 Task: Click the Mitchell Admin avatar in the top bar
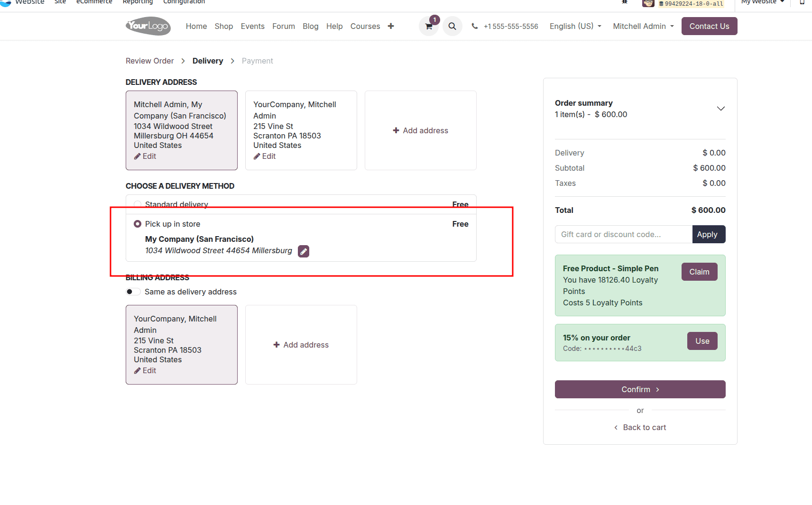pos(648,4)
